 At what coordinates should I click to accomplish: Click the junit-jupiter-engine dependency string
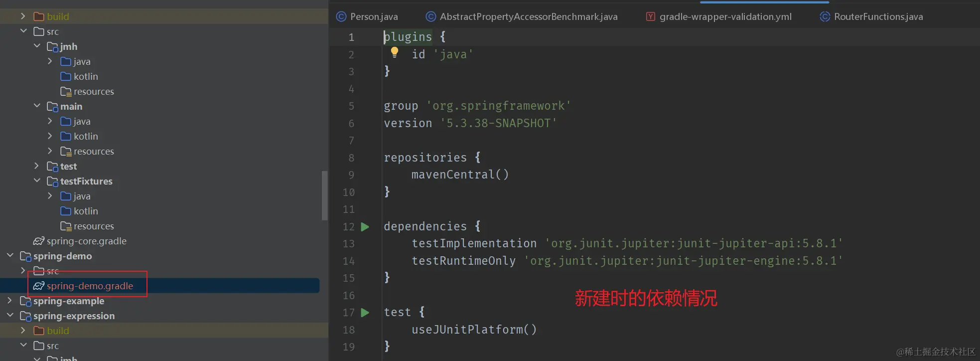(683, 261)
